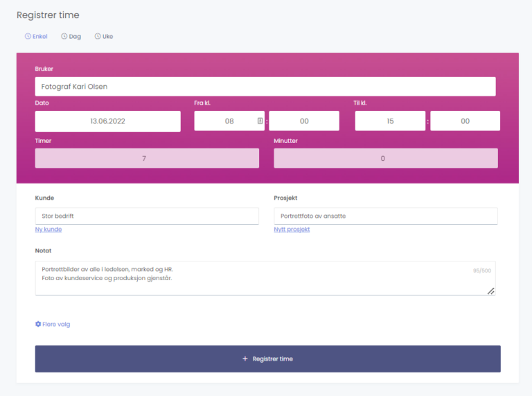Click the plus icon on Registrer time button
Screen dimensions: 532x396
click(245, 359)
